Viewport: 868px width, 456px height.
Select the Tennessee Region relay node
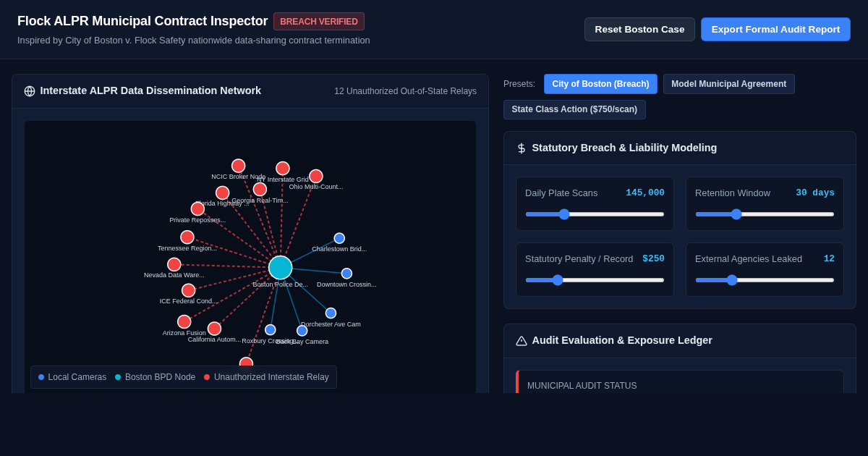[187, 237]
